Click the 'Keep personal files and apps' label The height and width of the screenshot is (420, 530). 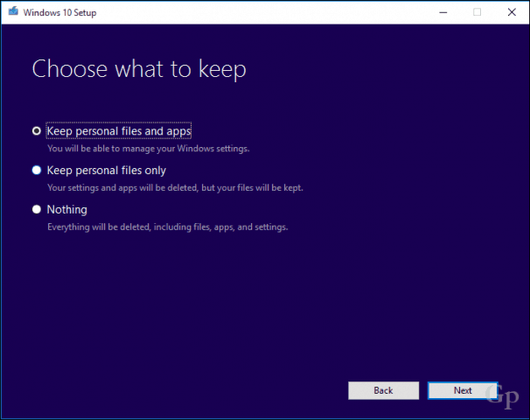(119, 131)
